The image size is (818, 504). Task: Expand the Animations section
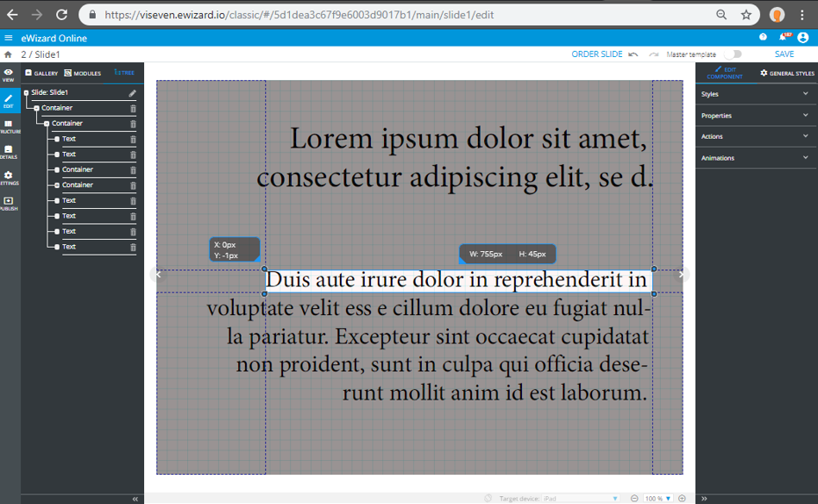coord(756,158)
